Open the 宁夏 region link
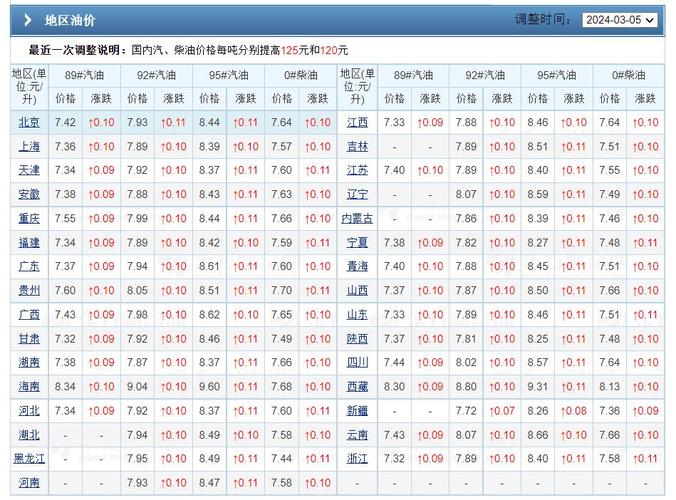The image size is (676, 500). (357, 243)
